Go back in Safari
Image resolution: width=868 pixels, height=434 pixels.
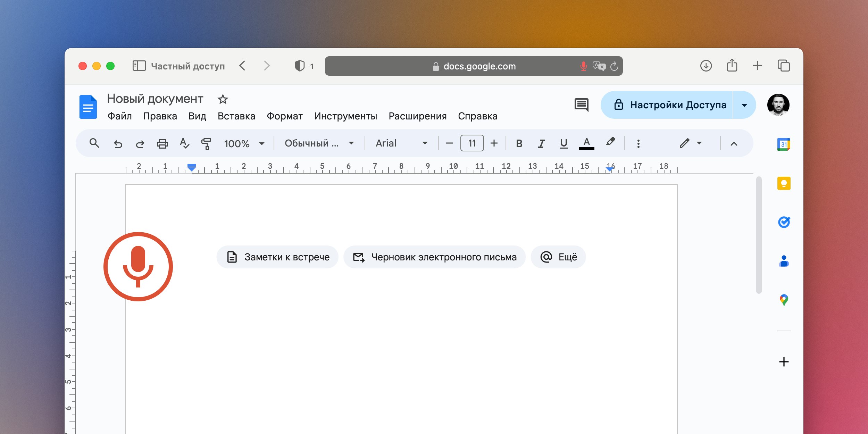[x=242, y=66]
